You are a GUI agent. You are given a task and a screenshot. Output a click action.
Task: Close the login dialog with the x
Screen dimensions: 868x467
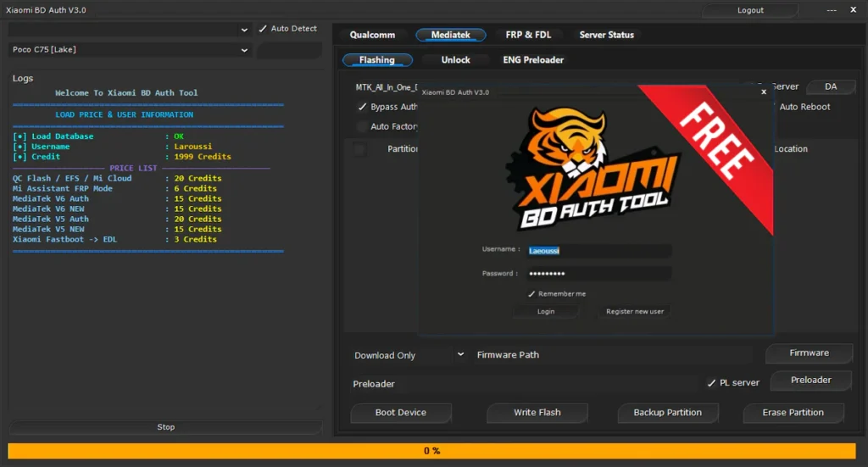763,92
